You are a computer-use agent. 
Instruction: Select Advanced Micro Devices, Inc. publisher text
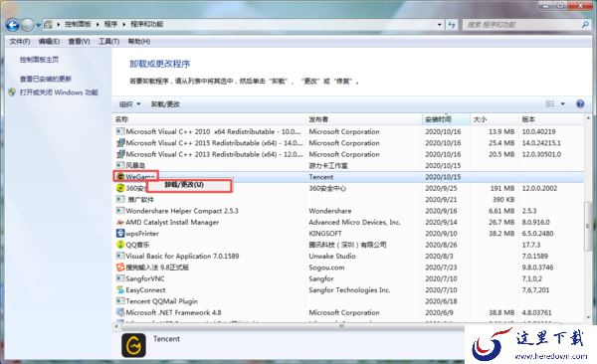pyautogui.click(x=354, y=222)
